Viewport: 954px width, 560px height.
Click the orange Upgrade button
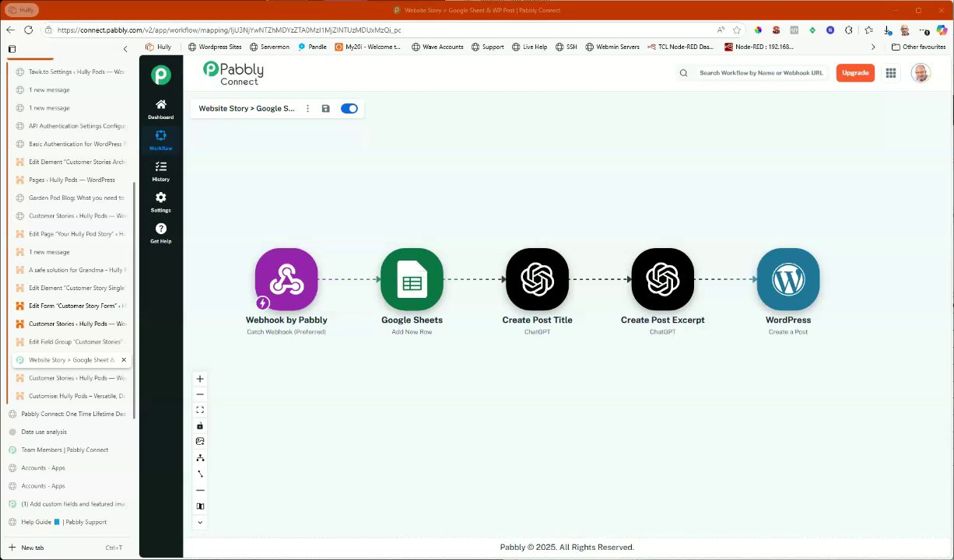tap(855, 73)
